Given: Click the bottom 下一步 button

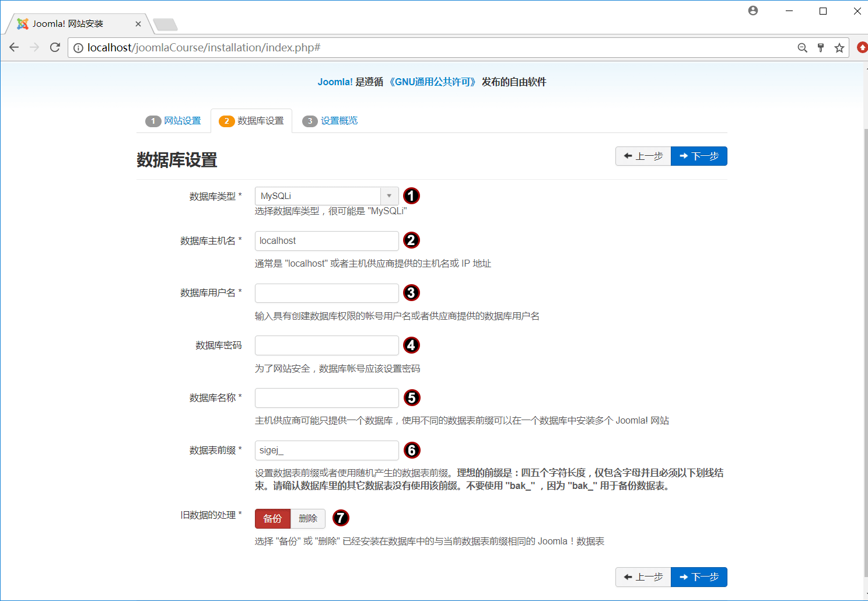Looking at the screenshot, I should pos(699,576).
